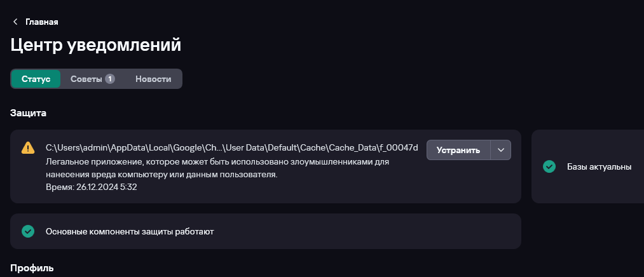
Task: Click the yellow warning triangle icon
Action: (28, 148)
